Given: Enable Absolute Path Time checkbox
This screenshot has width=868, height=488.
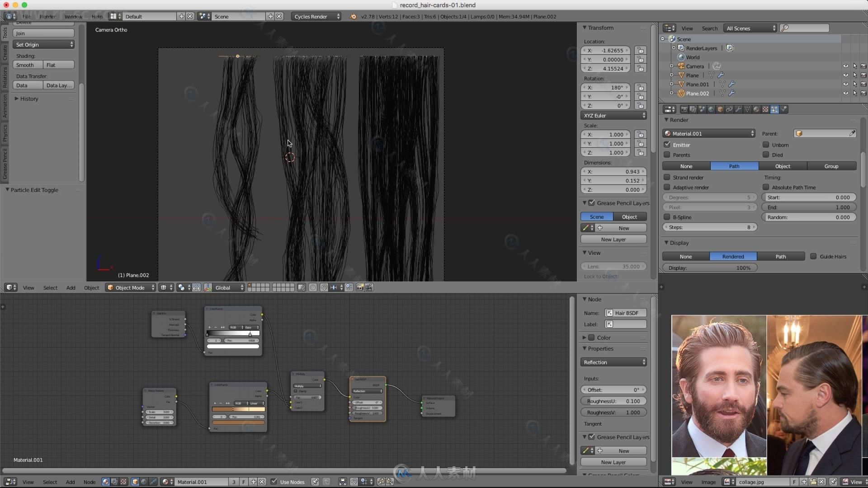Looking at the screenshot, I should 766,187.
